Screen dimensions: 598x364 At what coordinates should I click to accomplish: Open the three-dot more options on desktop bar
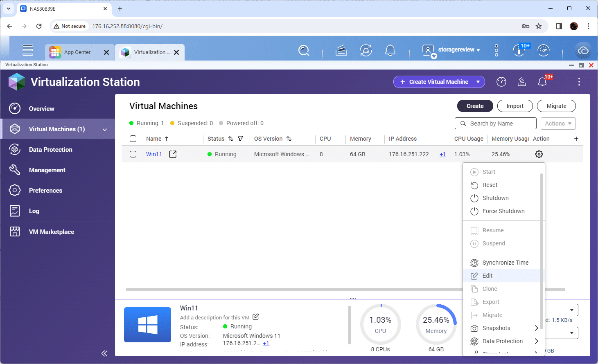(x=496, y=50)
